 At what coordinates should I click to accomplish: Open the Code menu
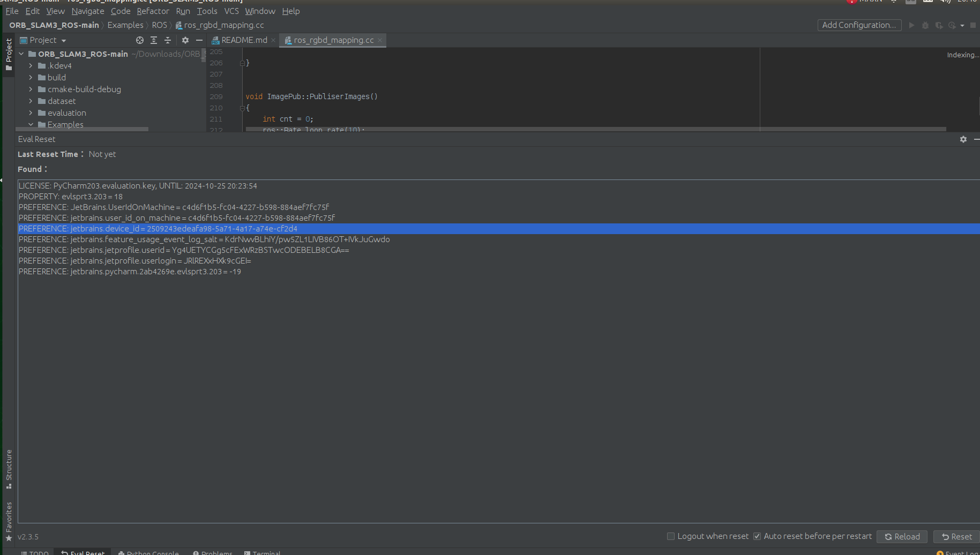click(121, 11)
